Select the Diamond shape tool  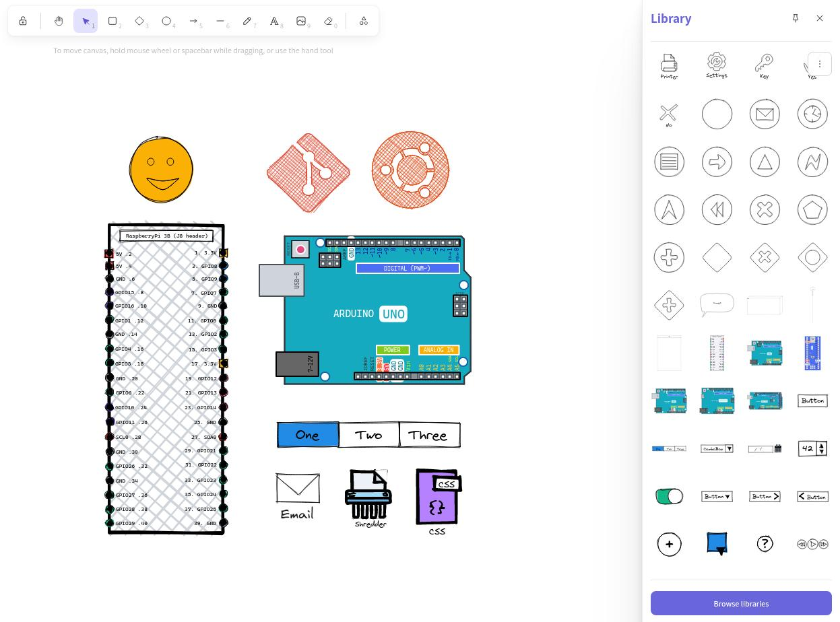pyautogui.click(x=139, y=21)
